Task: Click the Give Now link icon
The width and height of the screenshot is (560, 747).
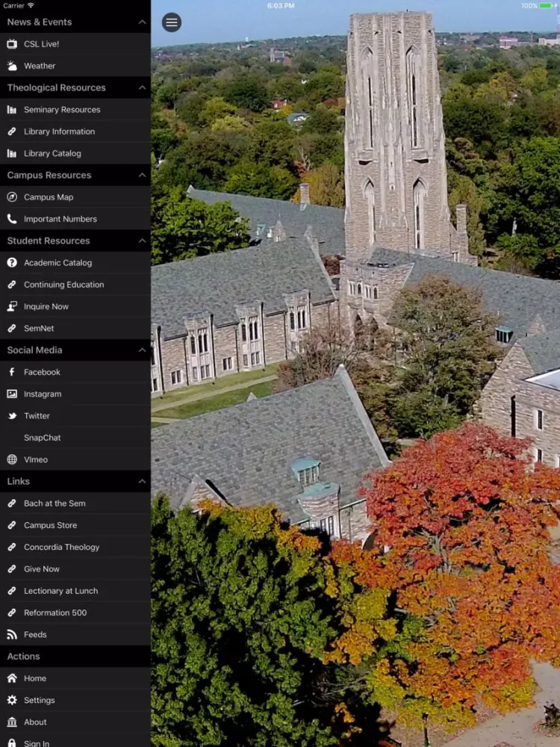Action: 12,569
